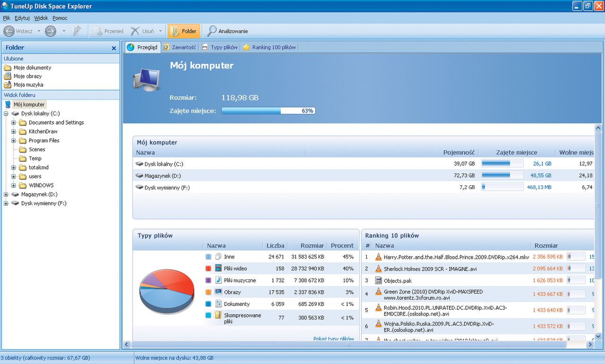Open the Widok menu
Viewport: 605px width, 364px height.
[x=41, y=18]
